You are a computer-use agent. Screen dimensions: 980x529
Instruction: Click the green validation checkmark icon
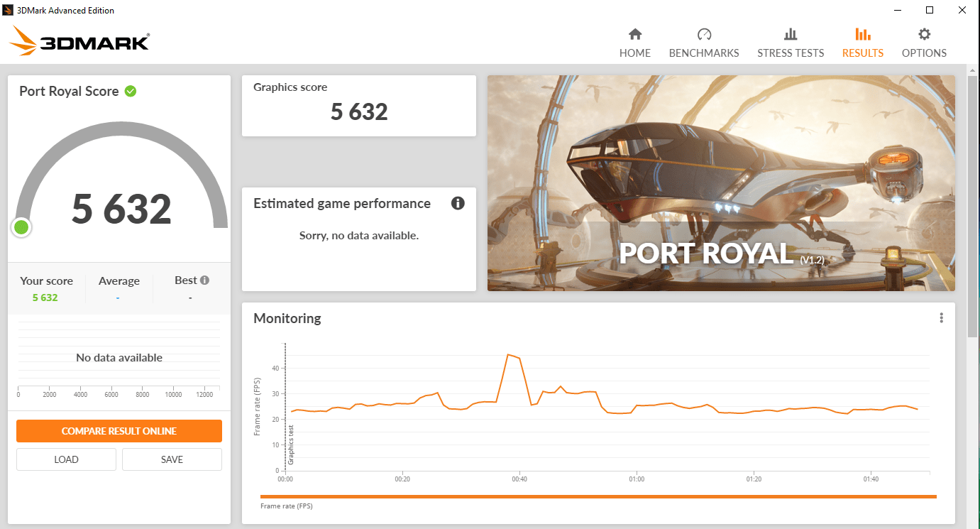131,91
